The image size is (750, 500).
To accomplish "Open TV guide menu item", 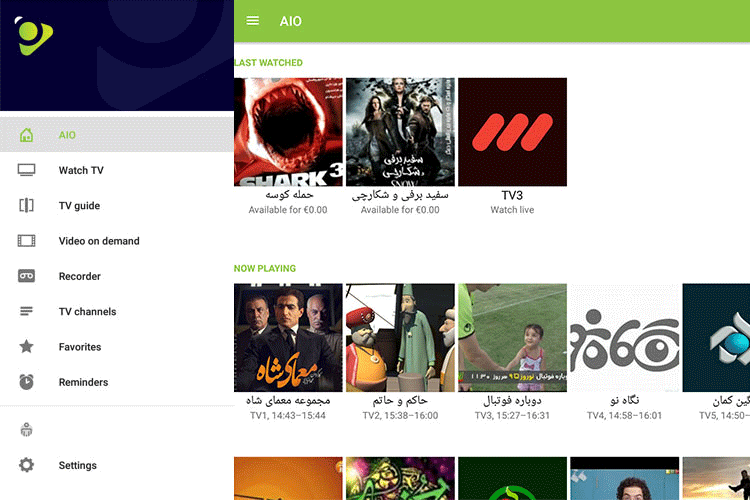I will tap(117, 205).
